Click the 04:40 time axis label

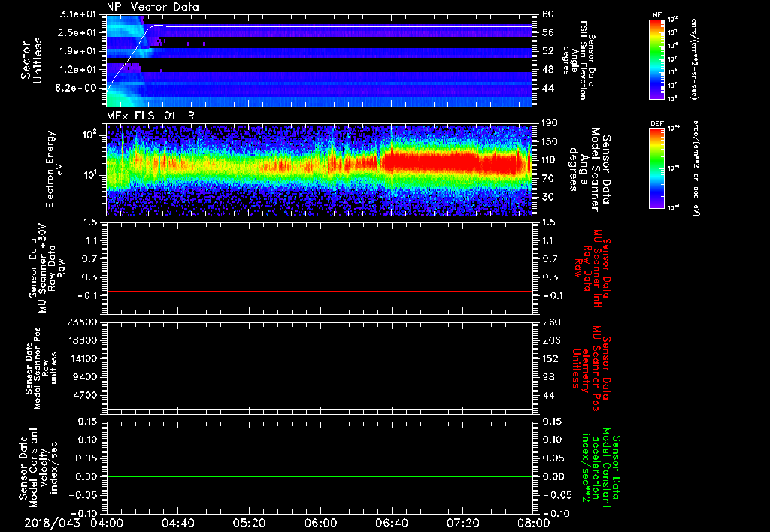pos(177,523)
